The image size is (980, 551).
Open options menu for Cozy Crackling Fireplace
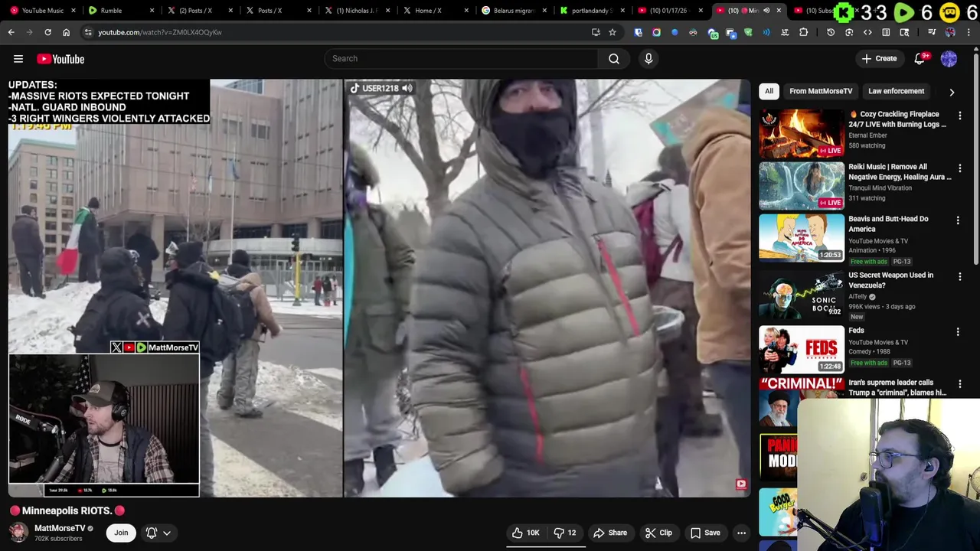click(x=959, y=116)
